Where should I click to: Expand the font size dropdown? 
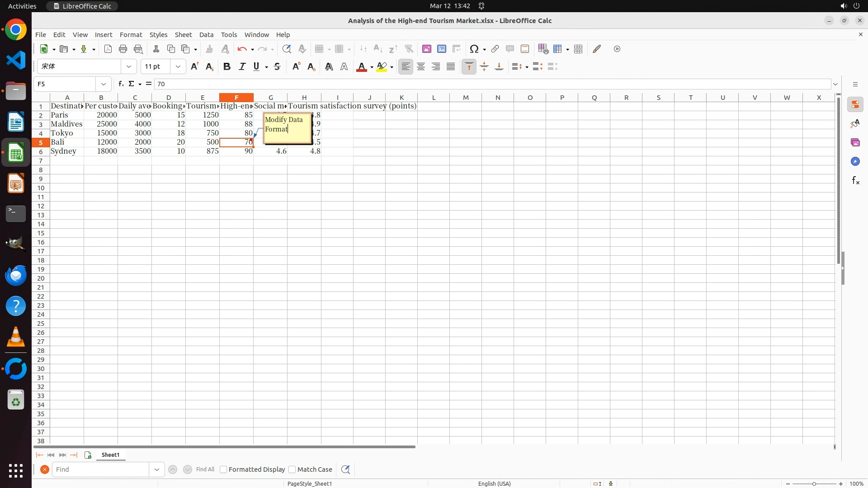pyautogui.click(x=178, y=67)
